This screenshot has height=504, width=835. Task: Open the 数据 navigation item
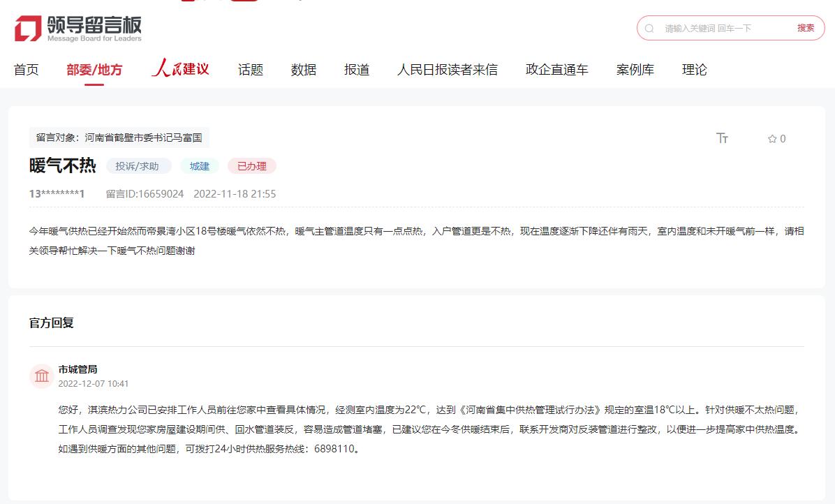tap(304, 70)
